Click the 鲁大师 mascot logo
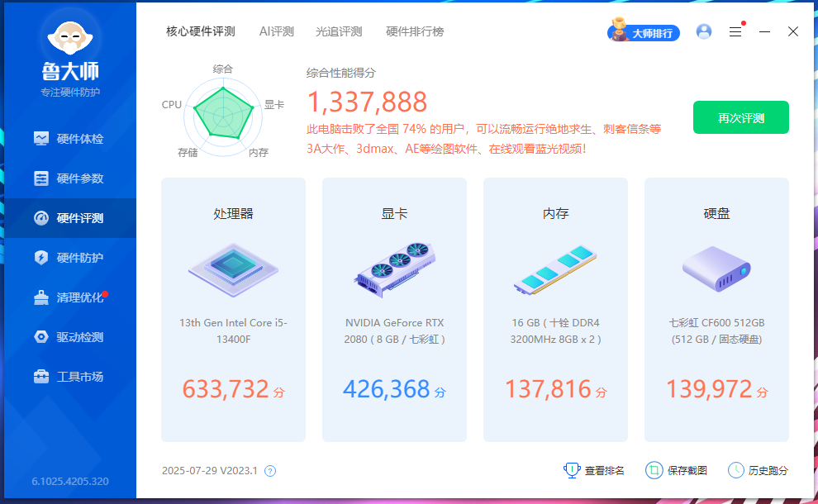Screen dimensions: 818x504 click(70, 36)
